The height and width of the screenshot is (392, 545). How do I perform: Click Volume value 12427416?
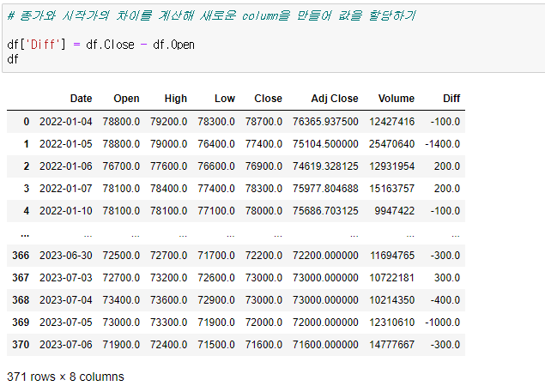pyautogui.click(x=391, y=122)
